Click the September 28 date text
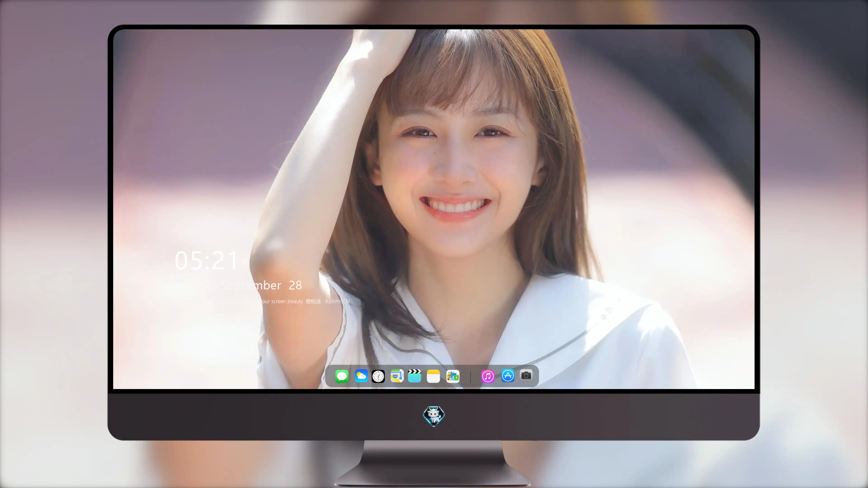868x488 pixels. pyautogui.click(x=261, y=285)
